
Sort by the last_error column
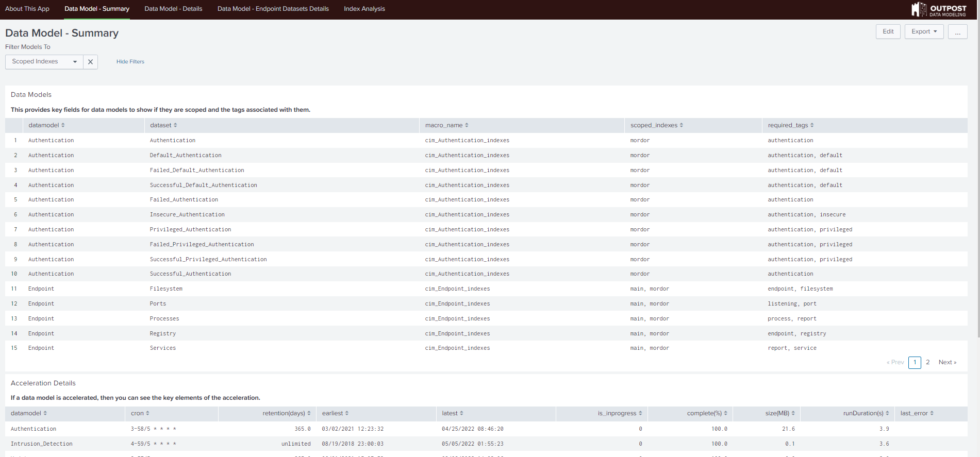[917, 413]
